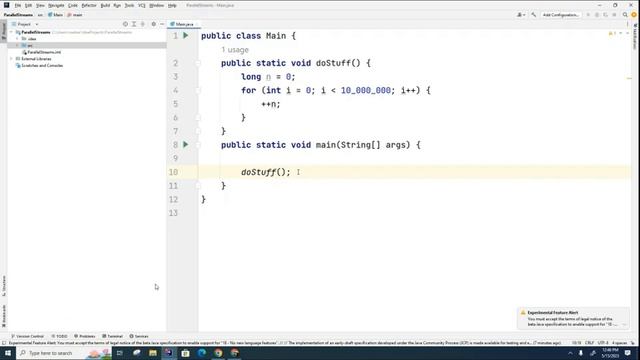
Task: Click the disabled Debug toolbar button
Action: [x=597, y=15]
